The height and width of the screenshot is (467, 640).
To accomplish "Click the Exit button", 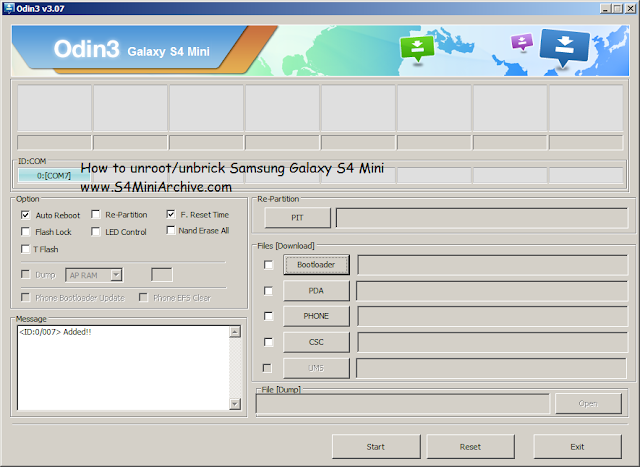I will coord(578,447).
